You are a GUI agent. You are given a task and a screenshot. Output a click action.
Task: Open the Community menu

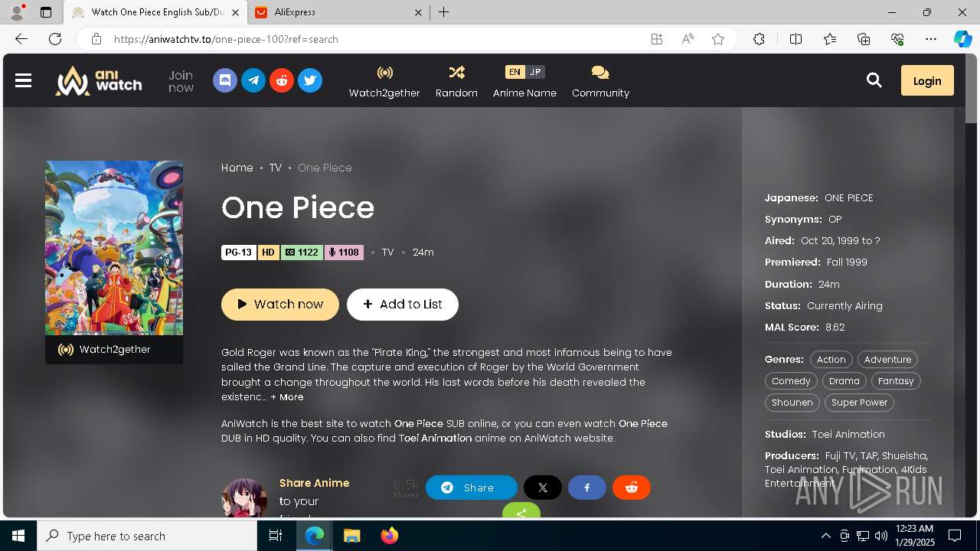[600, 81]
